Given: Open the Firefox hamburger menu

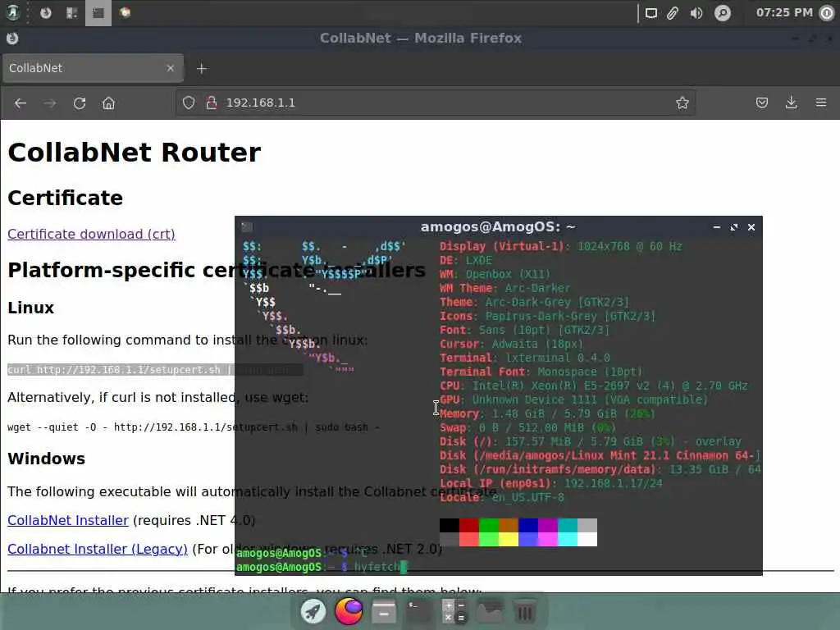Looking at the screenshot, I should click(x=820, y=103).
